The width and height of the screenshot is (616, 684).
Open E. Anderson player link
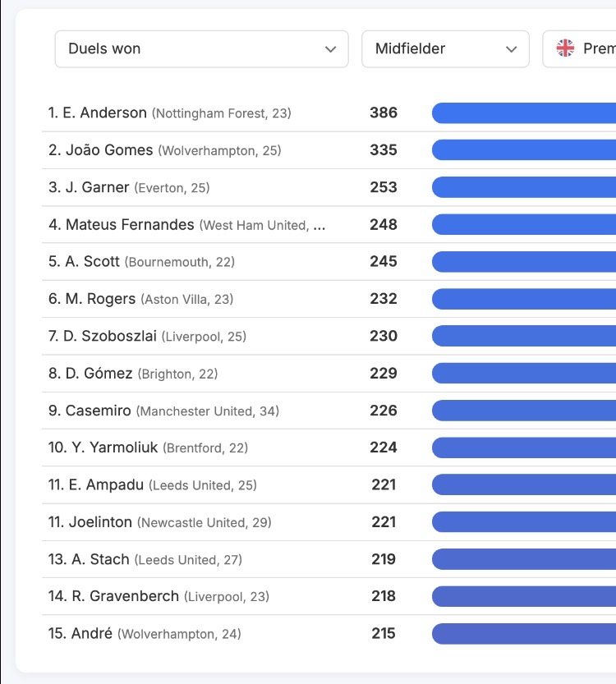(x=104, y=113)
